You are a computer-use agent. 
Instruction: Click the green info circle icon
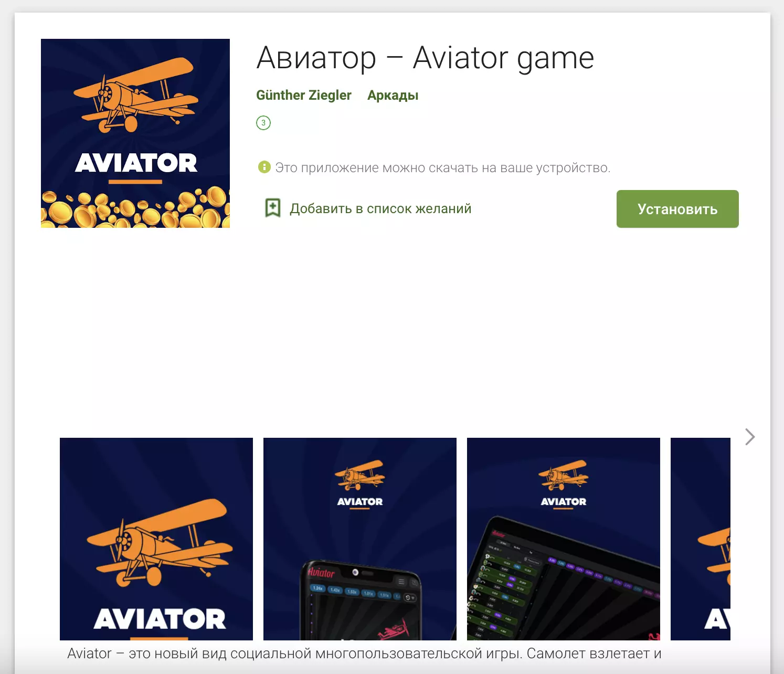(x=264, y=167)
